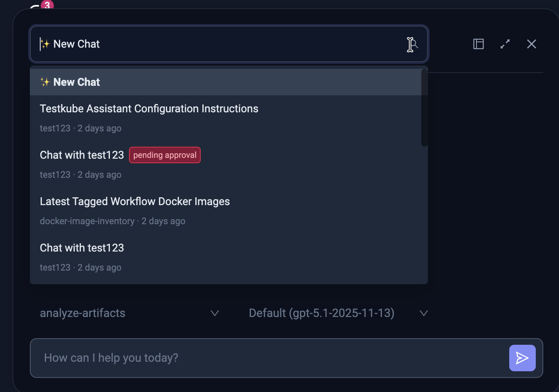Open the first Chat with test123 conversation

click(x=82, y=155)
